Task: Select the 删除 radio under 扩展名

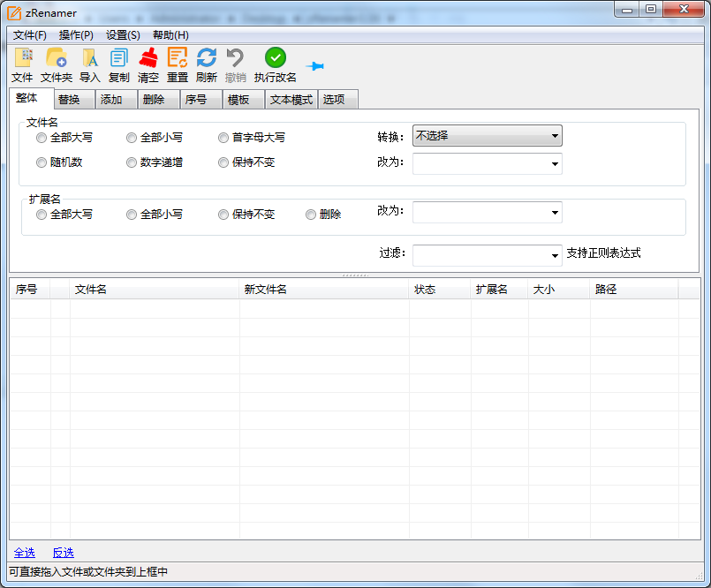Action: (x=311, y=215)
